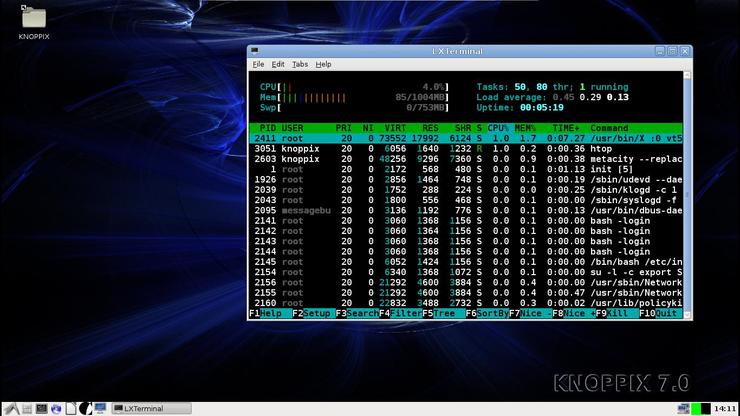This screenshot has width=740, height=416.
Task: Open the blank document office icon
Action: tap(70, 408)
